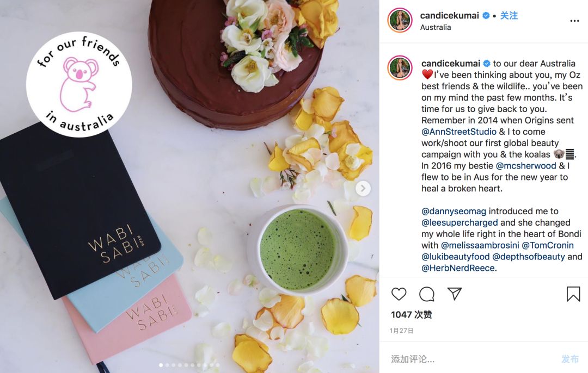Screen dimensions: 588x373
Task: Click the 发布 post comment button
Action: tap(570, 359)
